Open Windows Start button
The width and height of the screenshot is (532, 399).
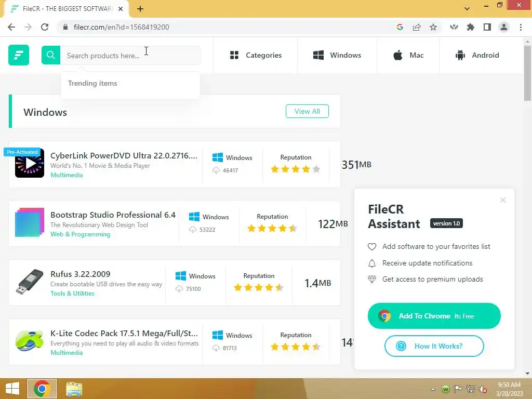[12, 389]
